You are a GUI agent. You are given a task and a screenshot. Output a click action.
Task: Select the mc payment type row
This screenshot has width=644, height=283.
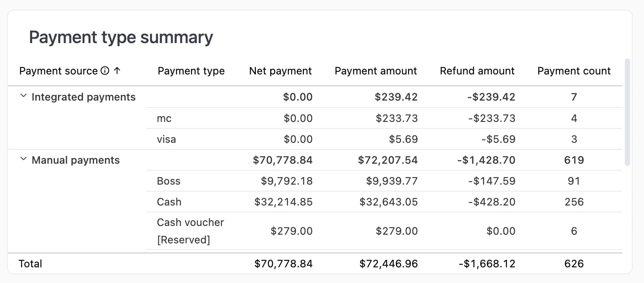coord(164,118)
